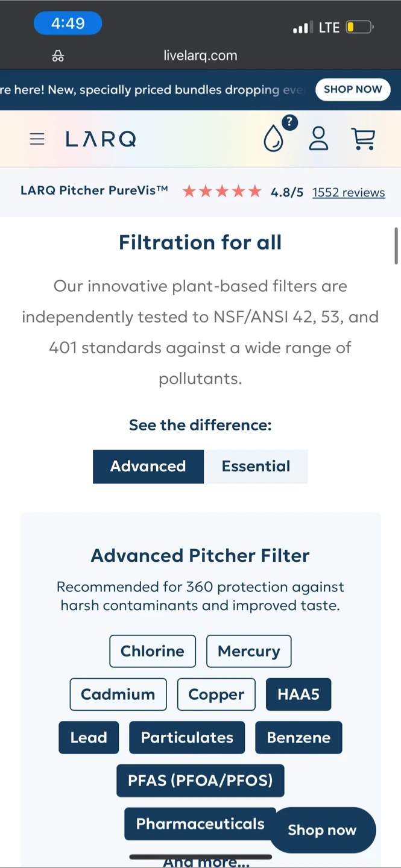
Task: Toggle the HAA5 contaminant chip
Action: 298,694
